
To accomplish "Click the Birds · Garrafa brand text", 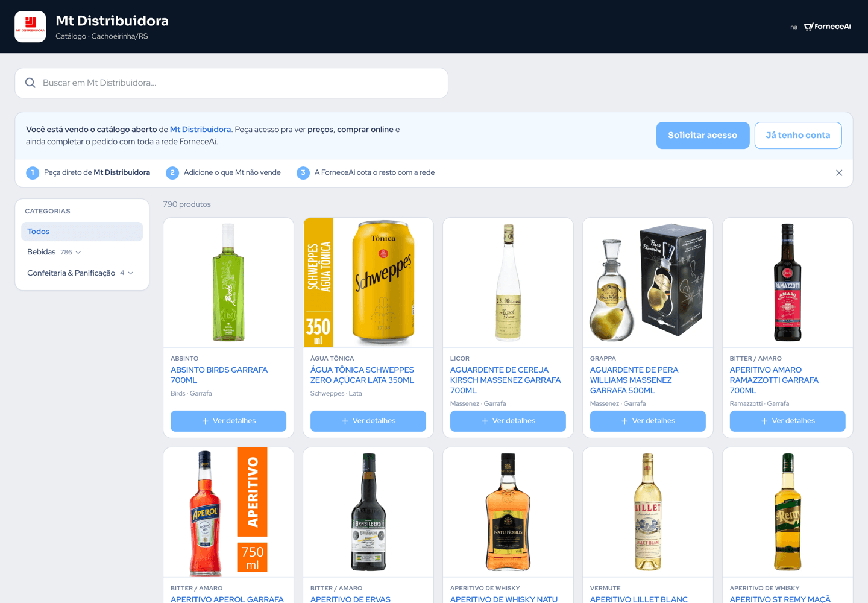I will pyautogui.click(x=191, y=393).
